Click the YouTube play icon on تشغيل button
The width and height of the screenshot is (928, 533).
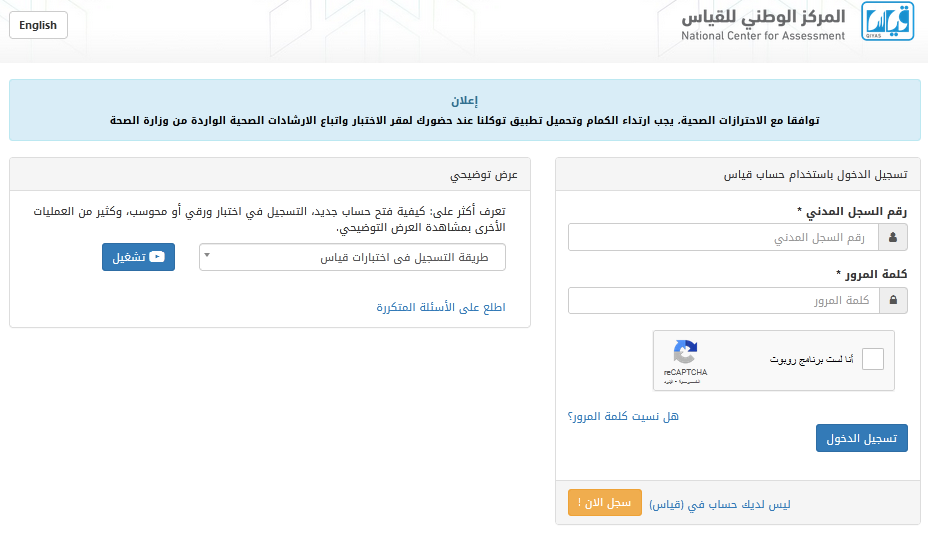click(157, 257)
